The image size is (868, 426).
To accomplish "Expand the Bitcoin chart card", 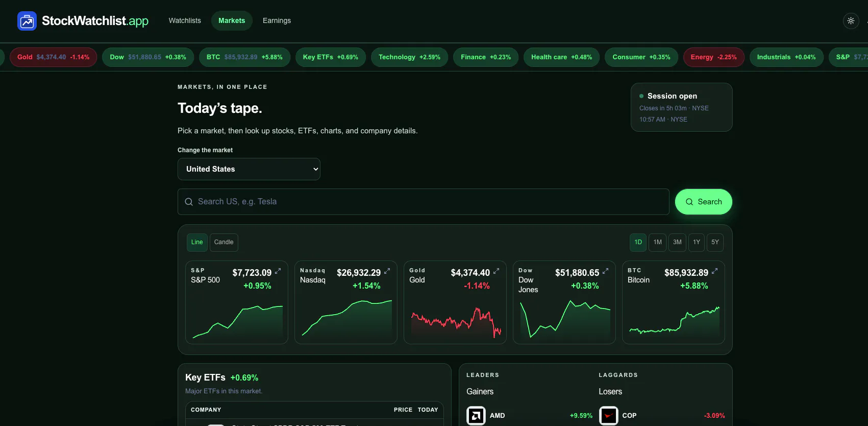I will [714, 271].
